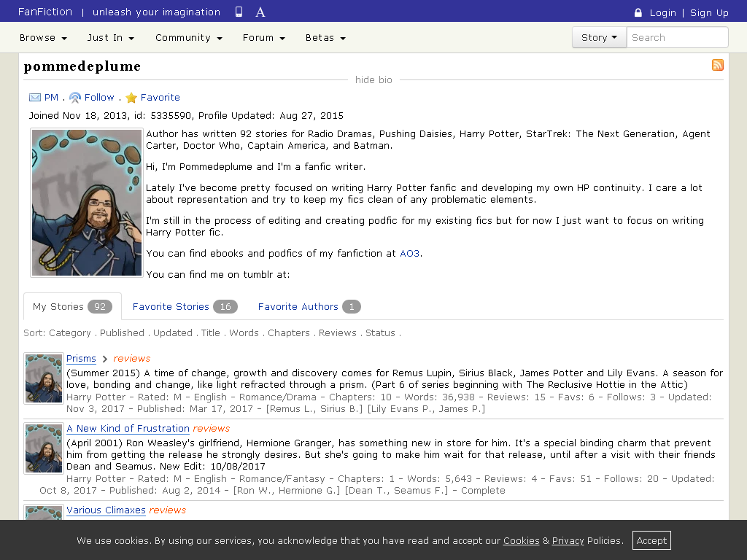Sort stories by Published
The width and height of the screenshot is (747, 560).
tap(122, 332)
